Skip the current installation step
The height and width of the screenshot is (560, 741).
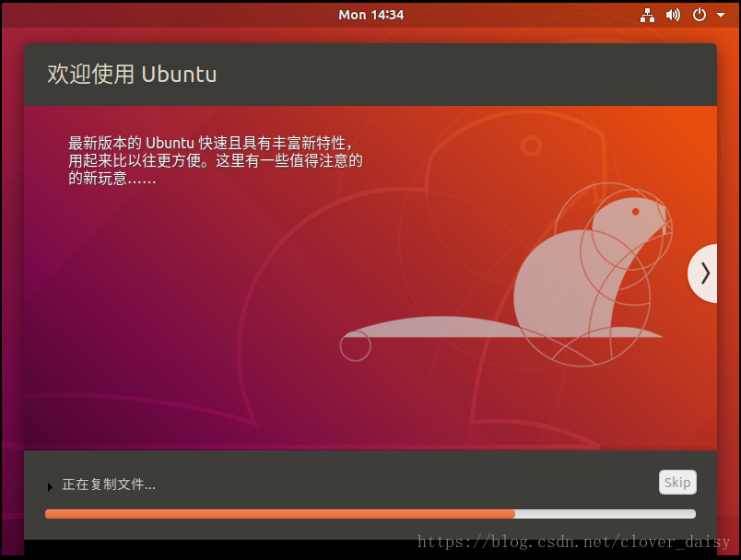pos(677,482)
